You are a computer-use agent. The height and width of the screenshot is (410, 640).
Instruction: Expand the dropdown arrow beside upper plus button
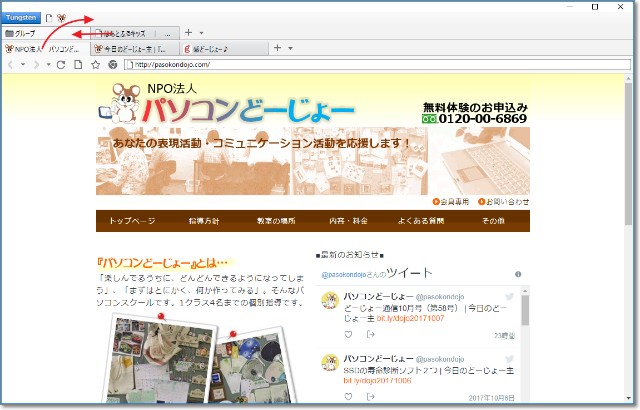(202, 33)
